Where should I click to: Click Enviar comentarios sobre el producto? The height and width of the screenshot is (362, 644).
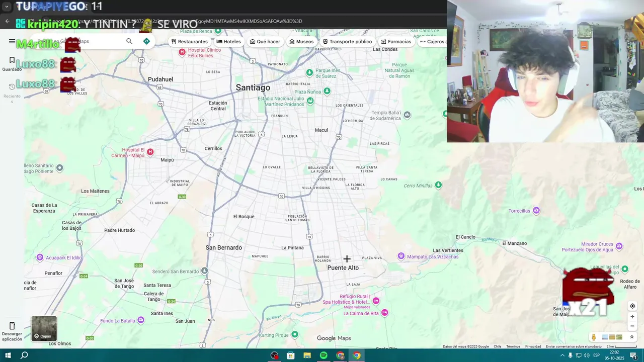coord(574,346)
